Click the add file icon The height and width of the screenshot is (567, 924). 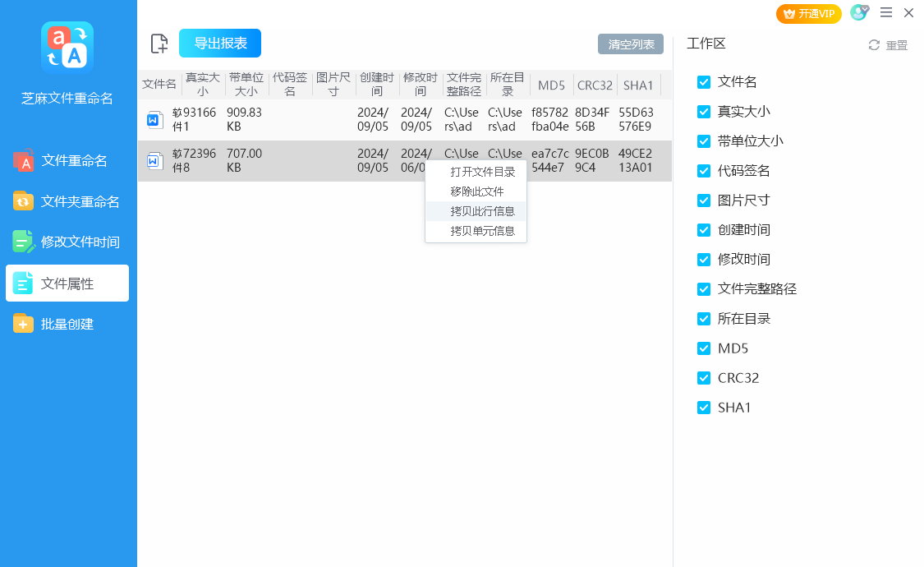coord(159,44)
